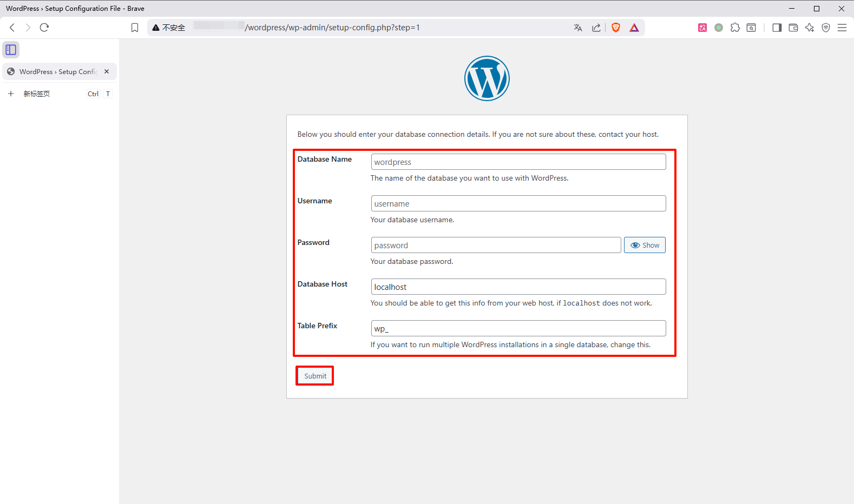The width and height of the screenshot is (854, 504).
Task: Go forward to the next page
Action: coord(28,28)
